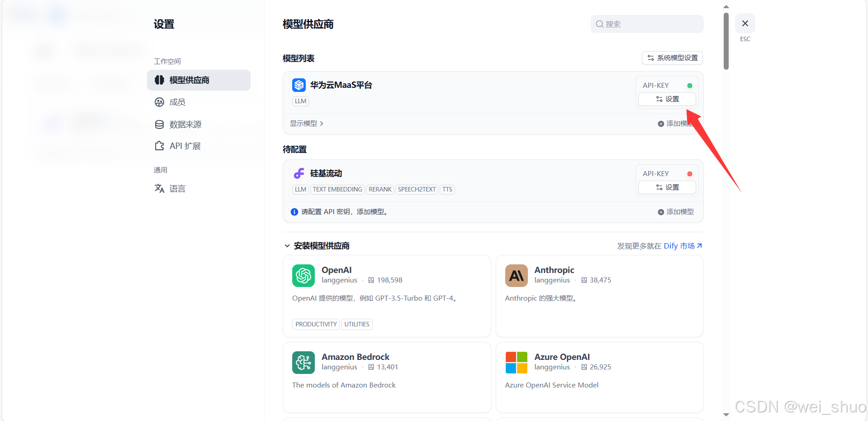Viewport: 868px width, 421px height.
Task: Click the Dify 市场 external arrow icon
Action: click(x=699, y=246)
